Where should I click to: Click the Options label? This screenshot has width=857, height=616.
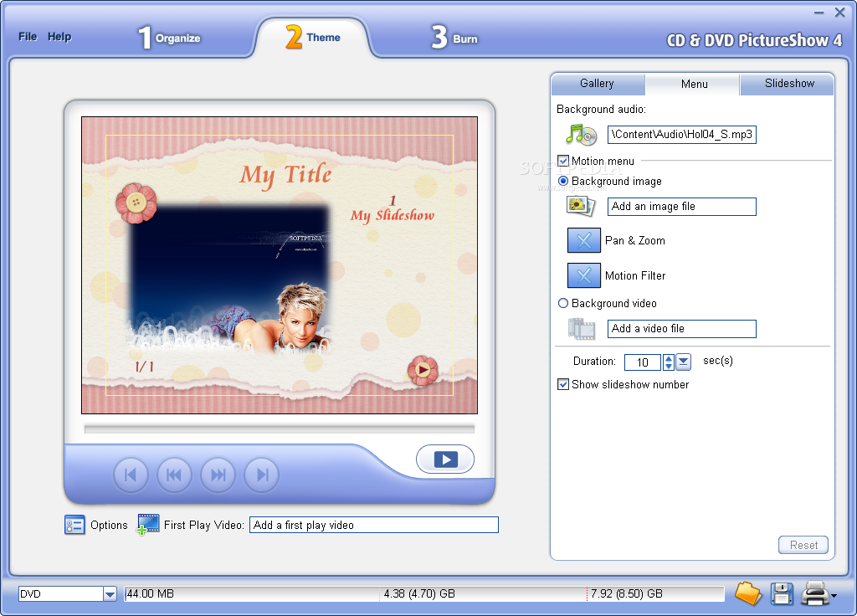(109, 526)
